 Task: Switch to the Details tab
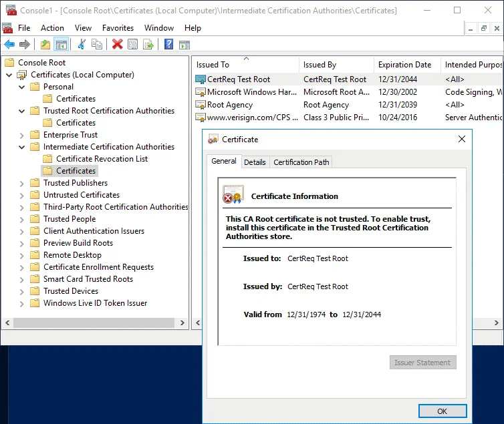coord(255,162)
